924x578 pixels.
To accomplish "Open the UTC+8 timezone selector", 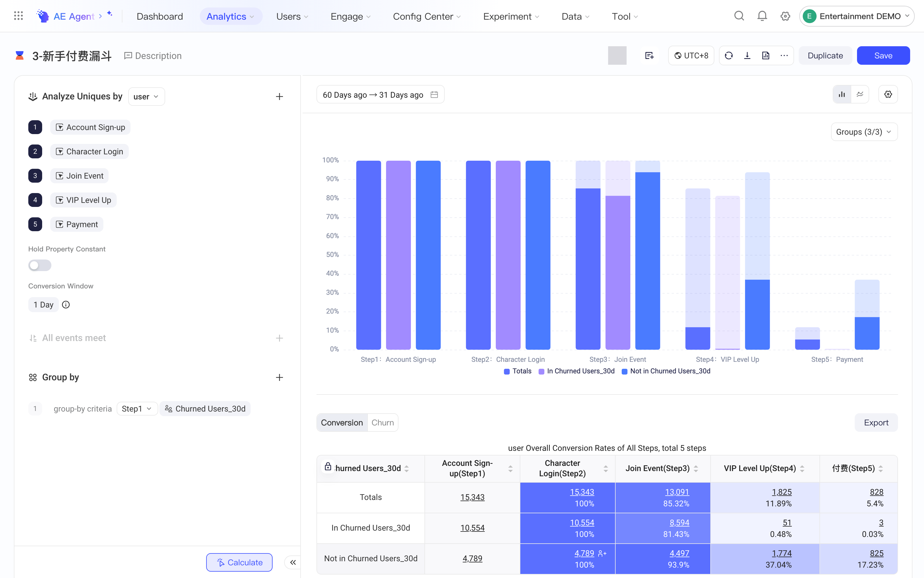I will click(x=691, y=56).
